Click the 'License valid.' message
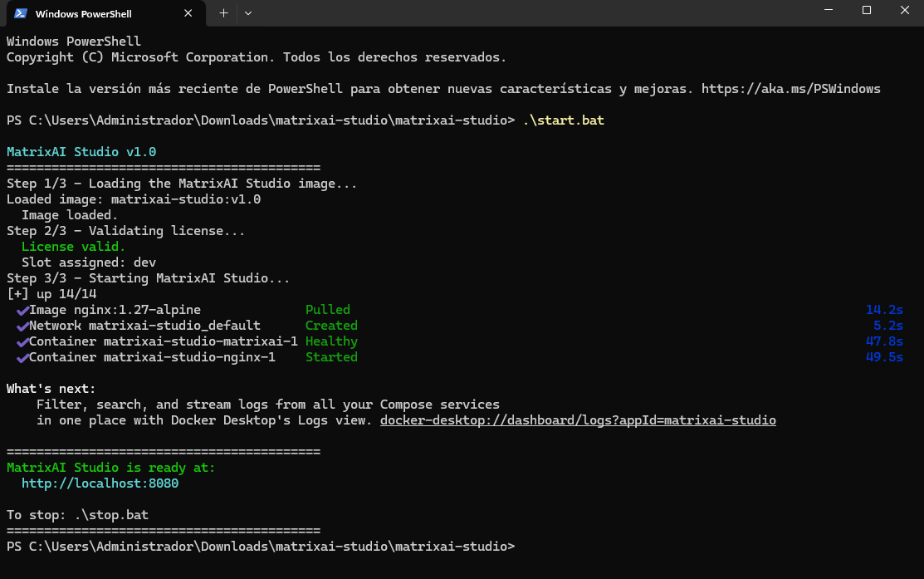The width and height of the screenshot is (924, 579). pyautogui.click(x=73, y=247)
